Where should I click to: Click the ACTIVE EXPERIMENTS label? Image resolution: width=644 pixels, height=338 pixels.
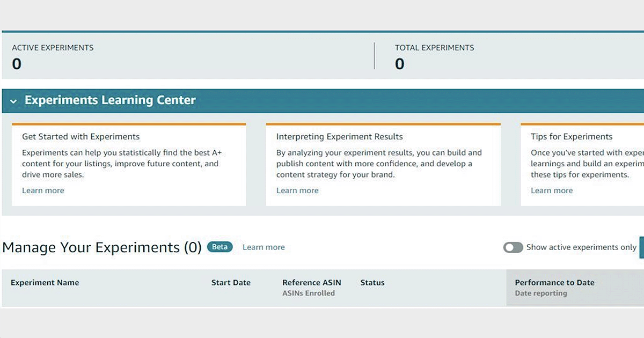pos(53,48)
